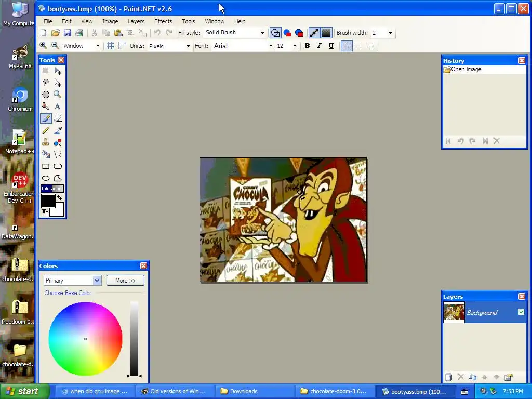Select the Freeform Shape tool

(x=58, y=178)
